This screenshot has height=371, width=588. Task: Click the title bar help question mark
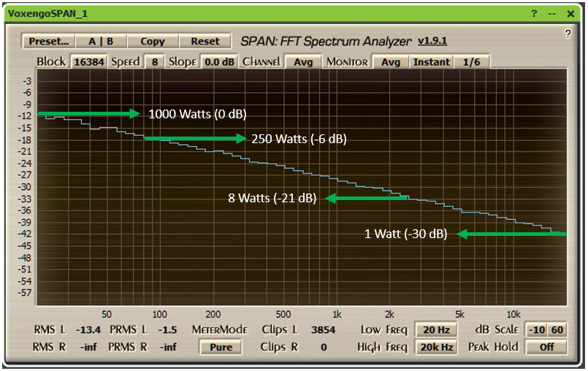pyautogui.click(x=534, y=14)
